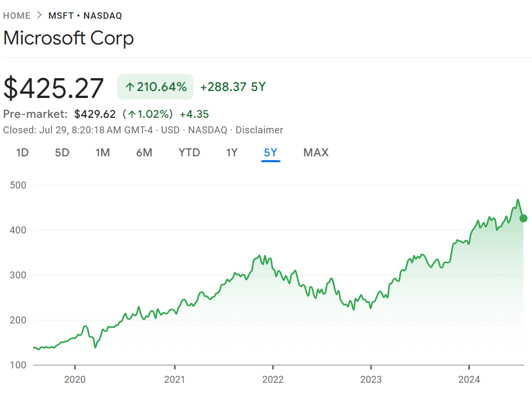
Task: Click the pre-market up arrow beside 1.02%
Action: pos(131,114)
